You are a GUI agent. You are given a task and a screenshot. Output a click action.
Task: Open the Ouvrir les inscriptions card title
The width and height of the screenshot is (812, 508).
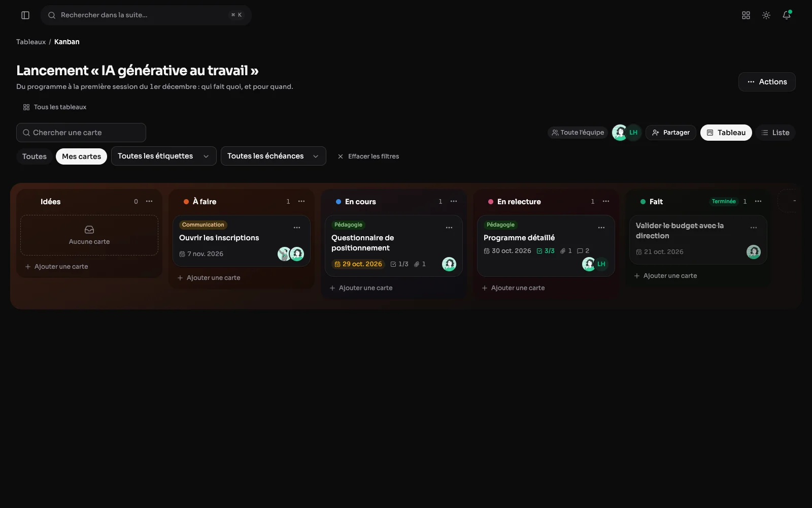click(x=219, y=238)
